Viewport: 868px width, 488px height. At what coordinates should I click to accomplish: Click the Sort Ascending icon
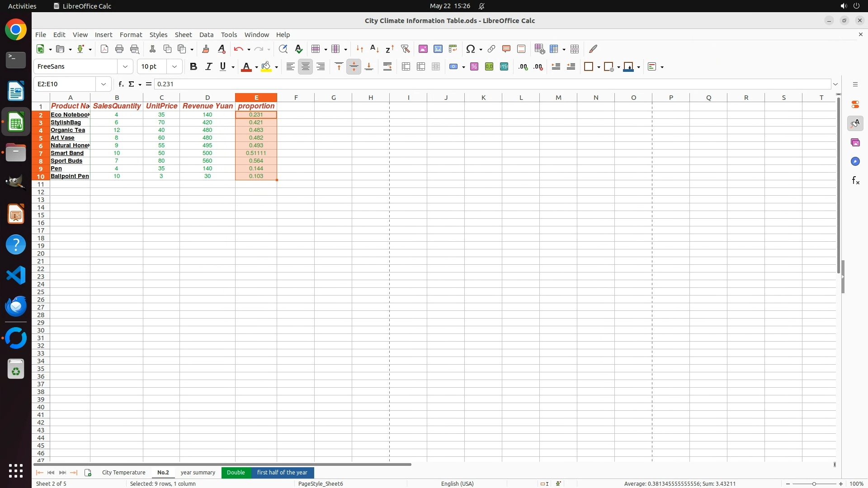click(374, 49)
